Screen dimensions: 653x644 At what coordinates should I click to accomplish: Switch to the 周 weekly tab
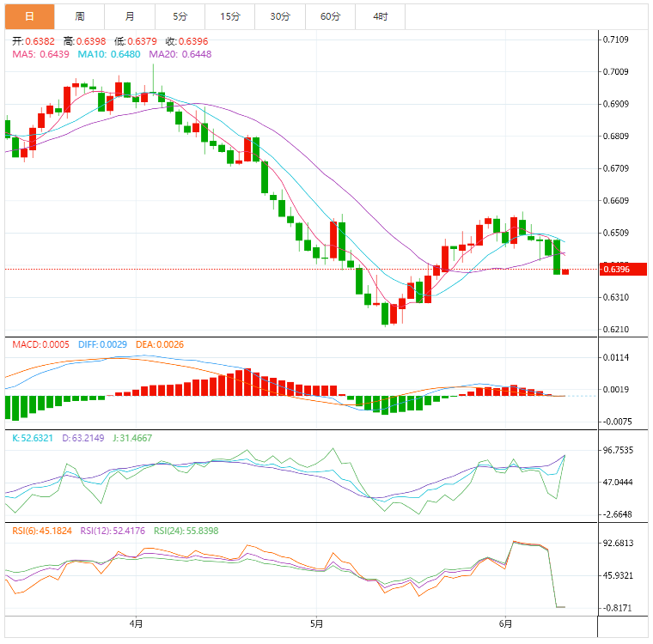[80, 16]
